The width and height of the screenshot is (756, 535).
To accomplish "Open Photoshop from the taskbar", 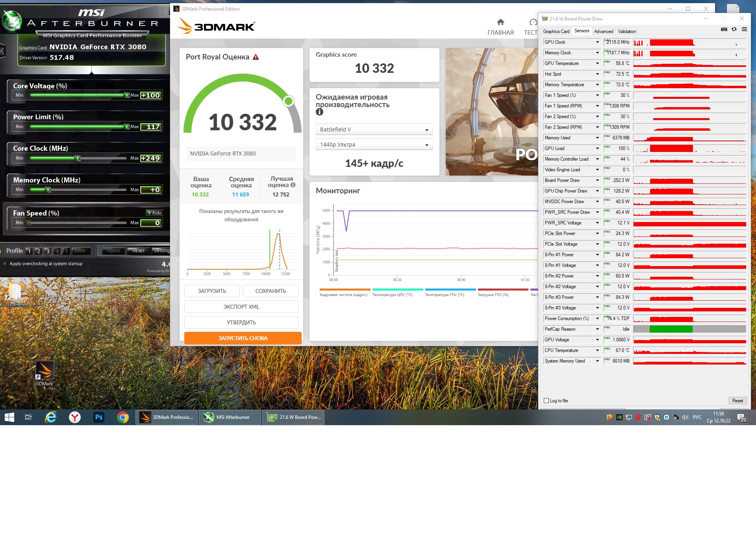I will tap(99, 417).
